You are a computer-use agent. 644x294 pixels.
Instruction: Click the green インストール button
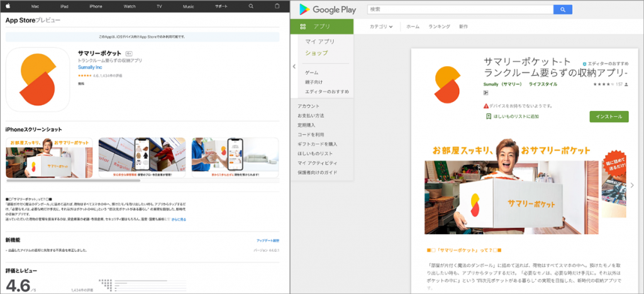pos(609,116)
